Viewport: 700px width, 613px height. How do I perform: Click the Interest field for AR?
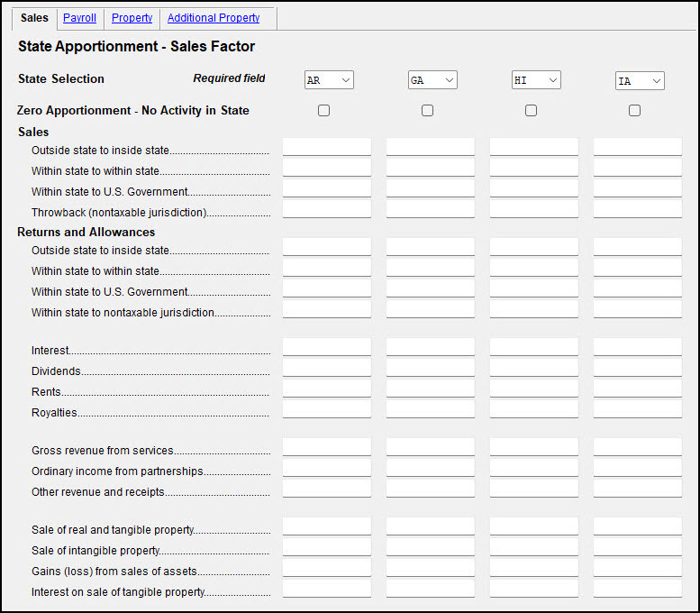pos(327,347)
